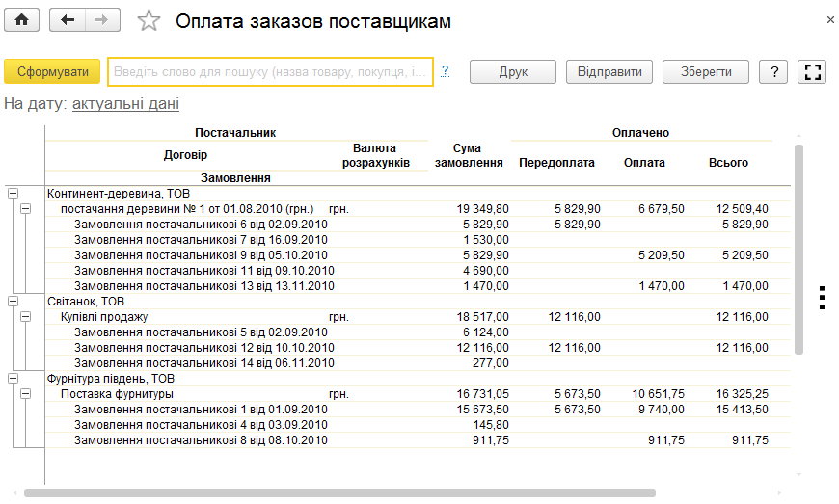Image resolution: width=839 pixels, height=504 pixels.
Task: Click the Постачальник column header
Action: click(235, 133)
